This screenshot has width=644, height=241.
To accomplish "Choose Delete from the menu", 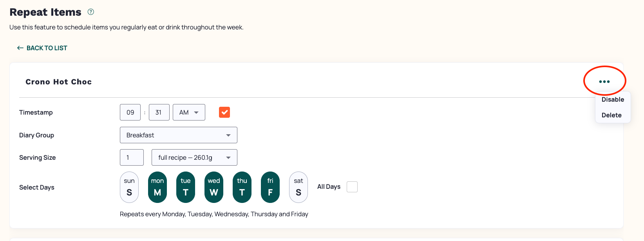I will pyautogui.click(x=611, y=115).
